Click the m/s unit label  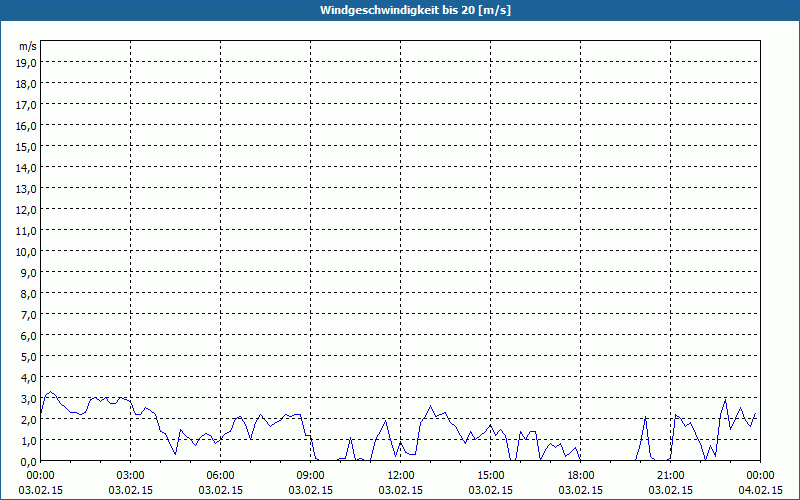(x=28, y=46)
